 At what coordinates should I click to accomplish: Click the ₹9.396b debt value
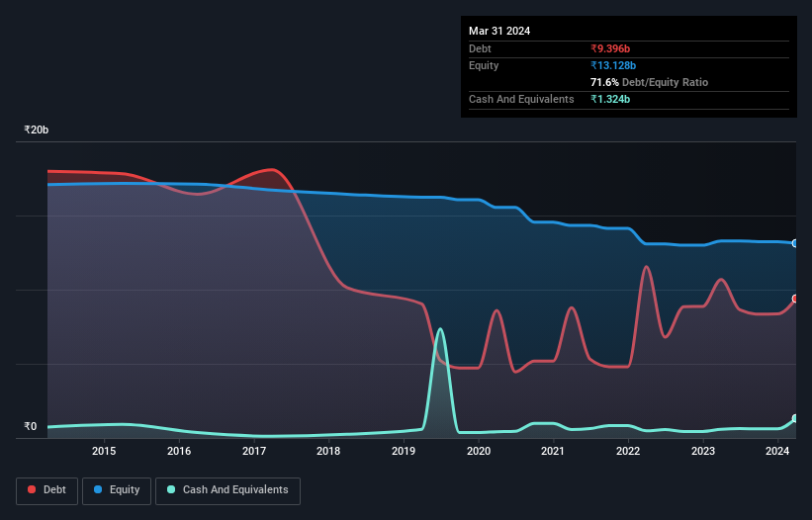[x=610, y=48]
